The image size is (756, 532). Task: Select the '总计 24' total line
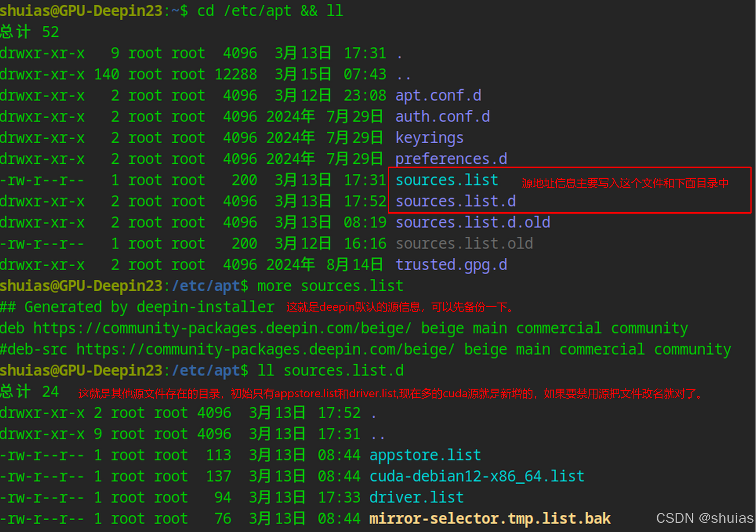(29, 392)
